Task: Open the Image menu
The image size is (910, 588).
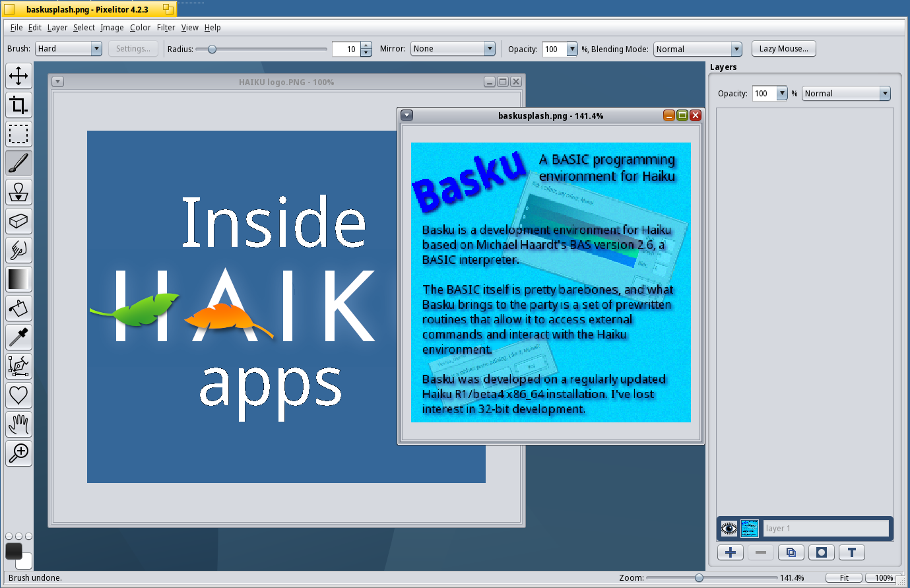Action: click(x=112, y=28)
